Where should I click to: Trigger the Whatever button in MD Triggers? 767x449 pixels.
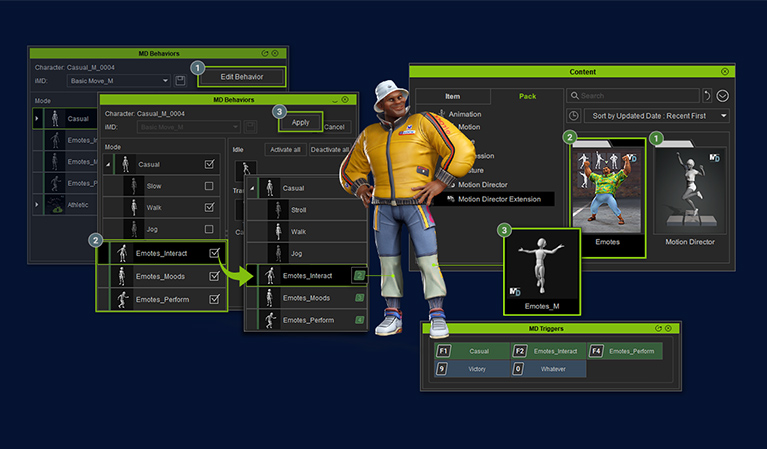548,369
